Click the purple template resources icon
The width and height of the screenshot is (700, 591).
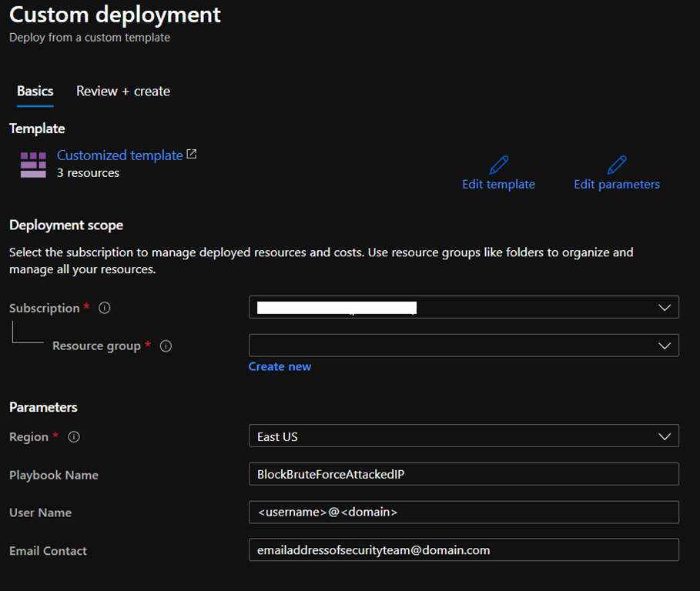[x=33, y=165]
